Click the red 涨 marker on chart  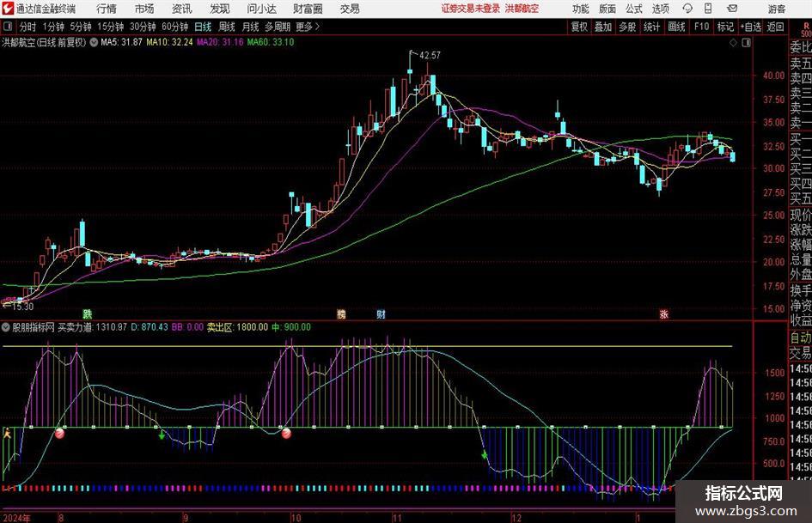(664, 313)
